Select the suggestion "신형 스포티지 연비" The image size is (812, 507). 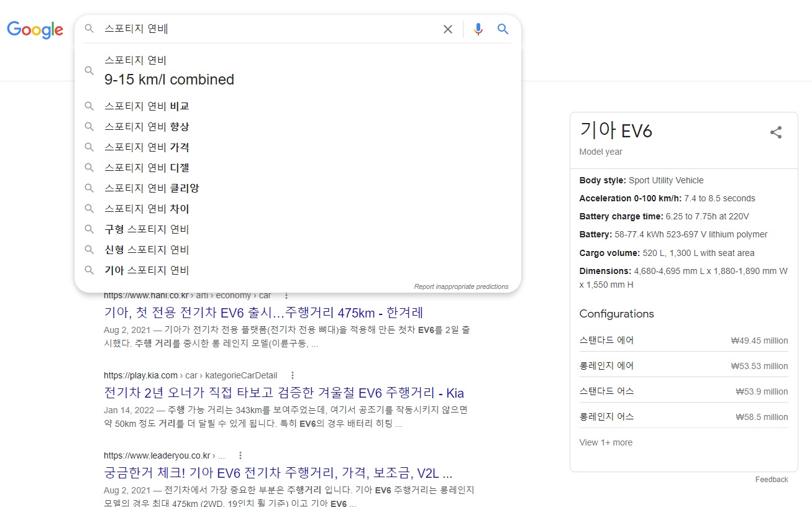coord(147,249)
